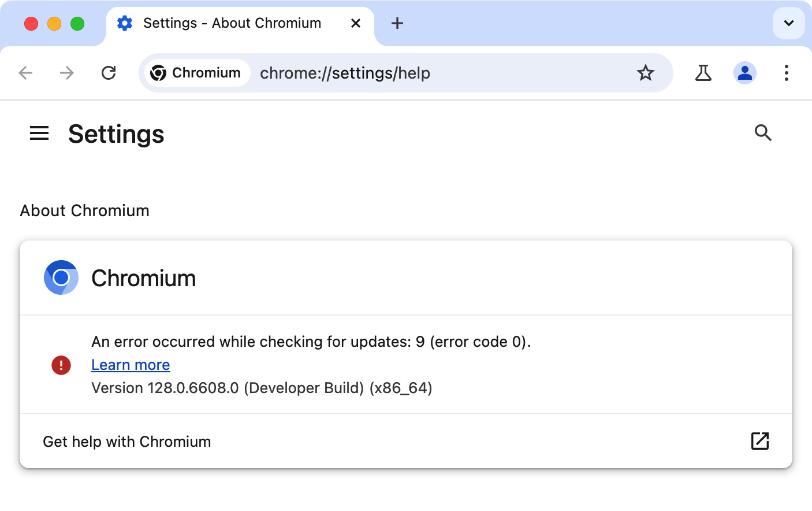Click the Settings page title
Image resolution: width=812 pixels, height=511 pixels.
(x=116, y=134)
